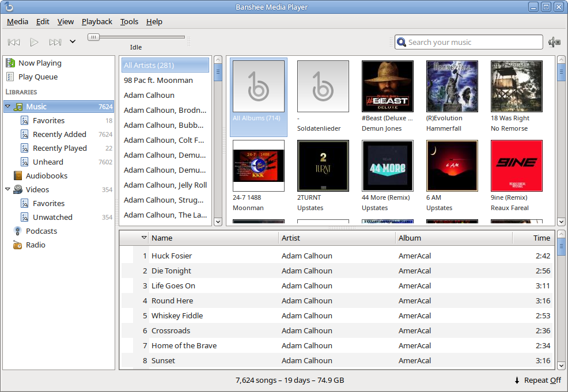Sort tracks by Artist column header

(337, 238)
